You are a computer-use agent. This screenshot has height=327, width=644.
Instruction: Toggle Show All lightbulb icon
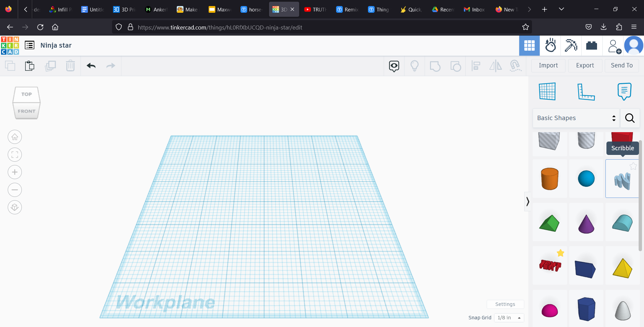pos(415,66)
